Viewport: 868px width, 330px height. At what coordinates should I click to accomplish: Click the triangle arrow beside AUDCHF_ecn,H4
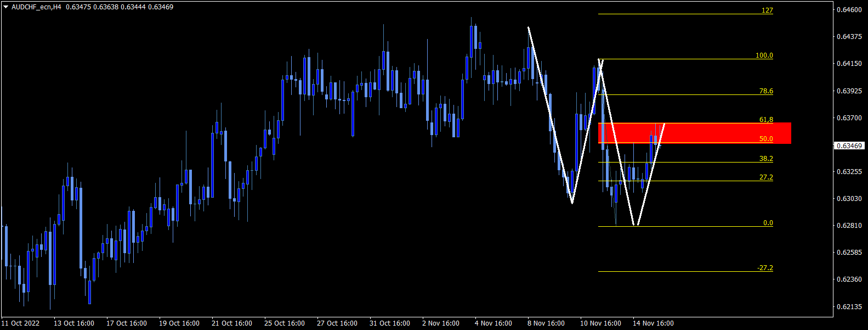point(6,7)
